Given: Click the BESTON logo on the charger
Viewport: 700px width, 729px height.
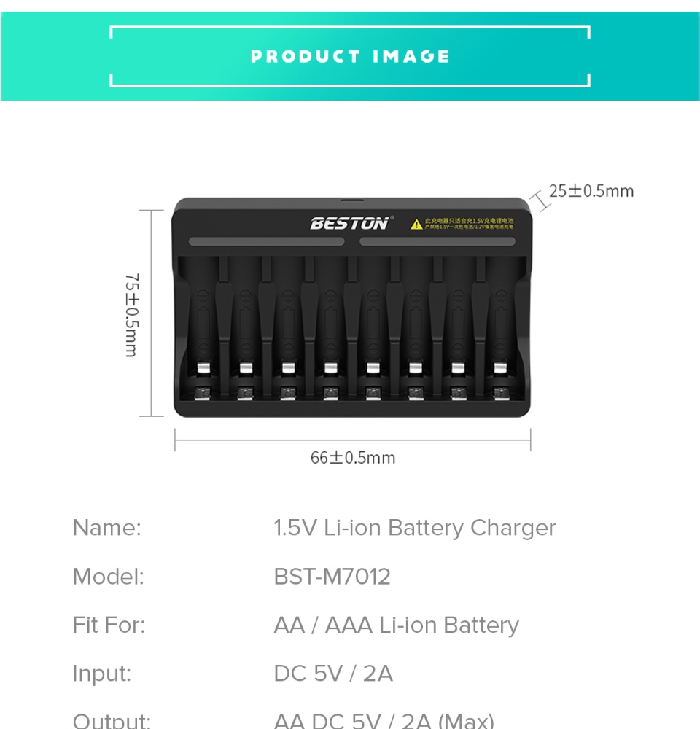Looking at the screenshot, I should (x=351, y=223).
